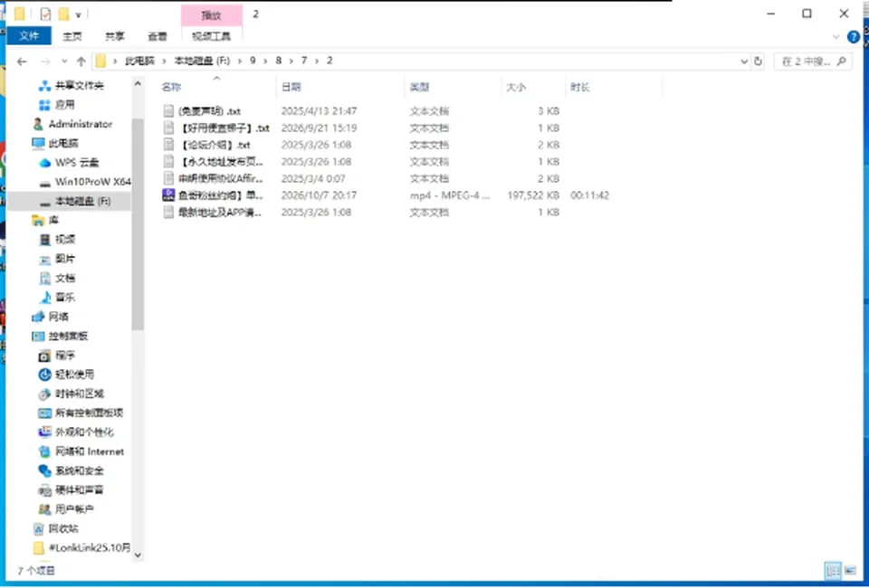869x588 pixels.
Task: Go back with the left arrow button
Action: 22,62
